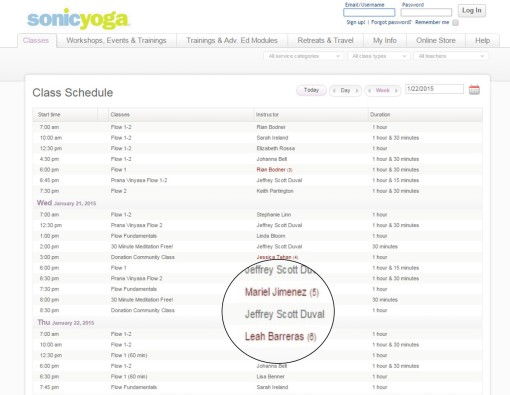
Task: Select Wednesday 1:00 pm Flow Fundamentals class
Action: [x=134, y=236]
